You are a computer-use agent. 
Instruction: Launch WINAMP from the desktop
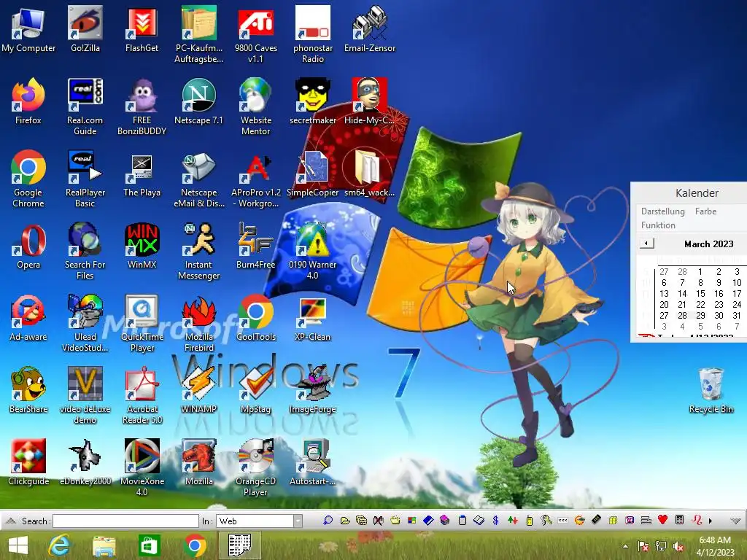point(198,391)
